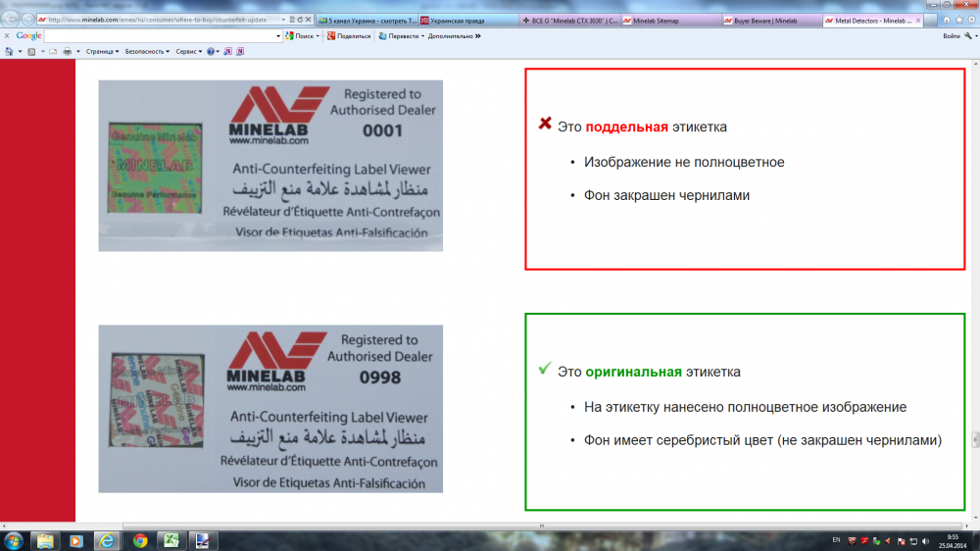Switch to the 'Buyer Beware | Minelab' tab

[x=772, y=21]
